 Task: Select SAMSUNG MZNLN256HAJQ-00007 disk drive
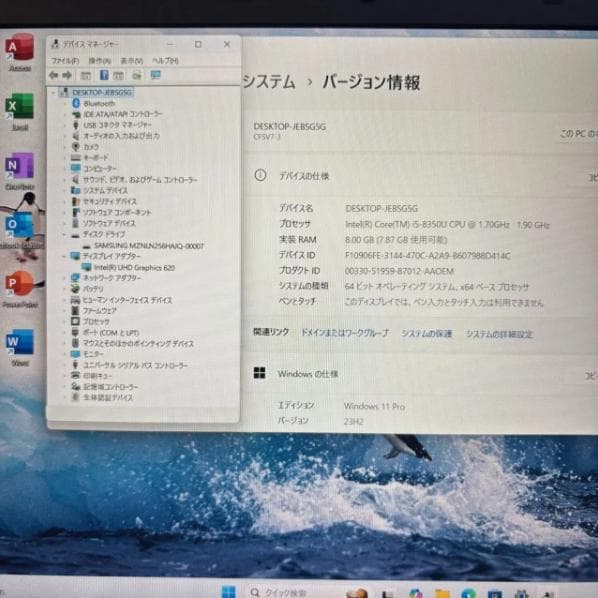click(x=149, y=246)
